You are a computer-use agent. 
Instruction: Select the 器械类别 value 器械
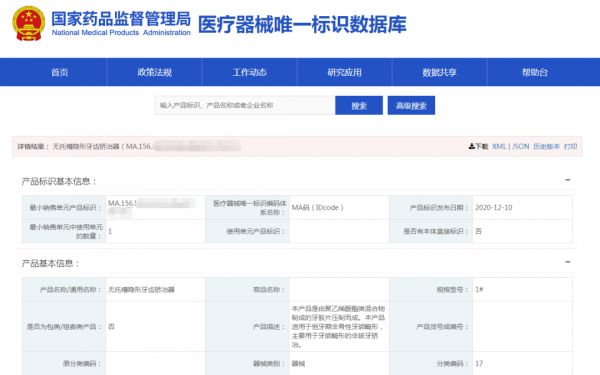[298, 363]
